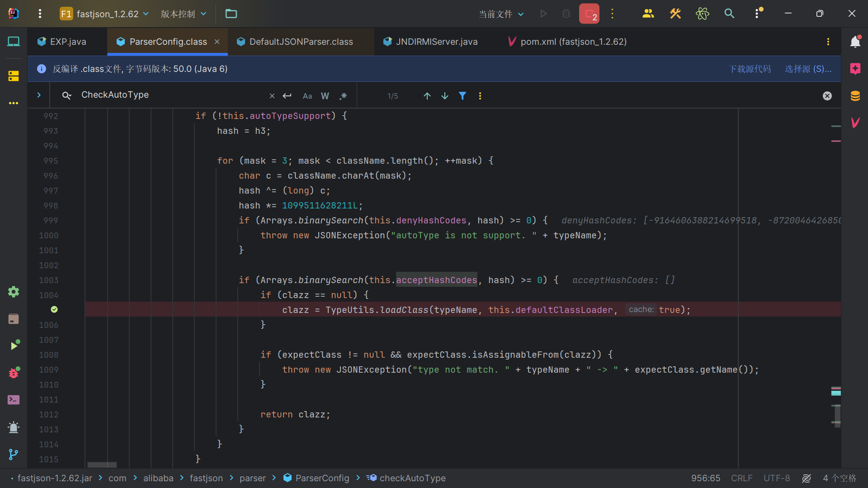This screenshot has width=868, height=488.
Task: Open Services gear tool window
Action: click(14, 292)
